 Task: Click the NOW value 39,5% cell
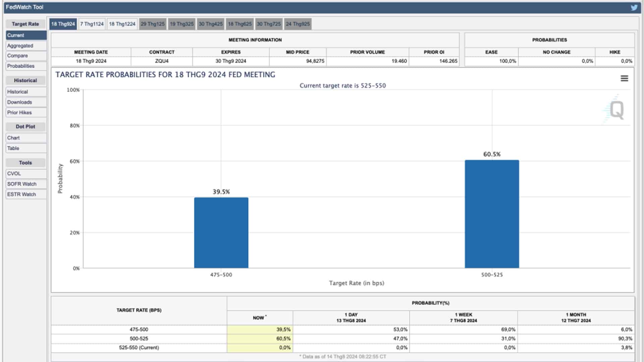click(260, 329)
